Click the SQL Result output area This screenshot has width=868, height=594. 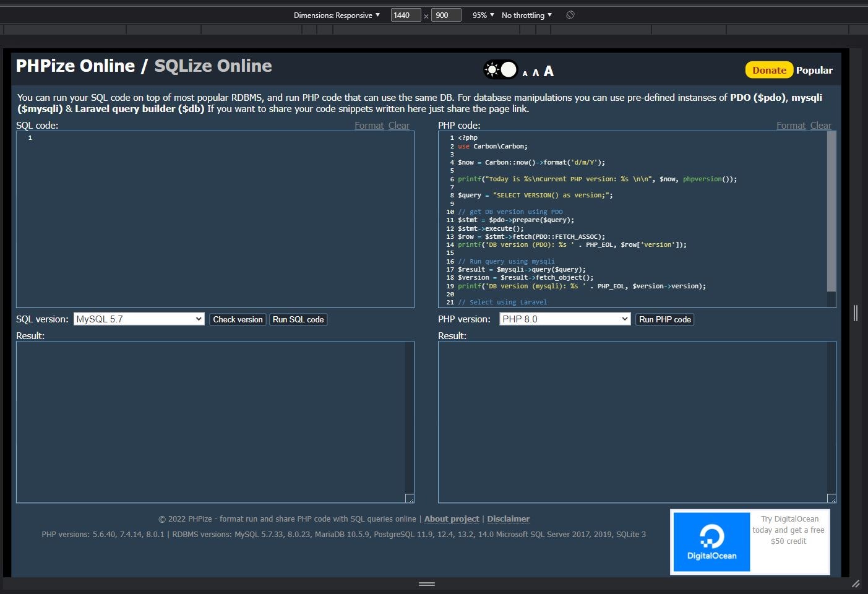215,422
